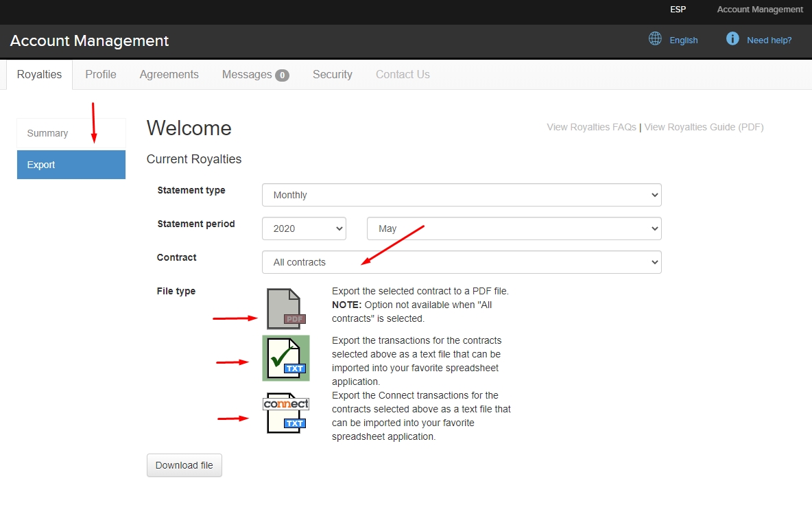Choose the TXT export file icon

pyautogui.click(x=285, y=358)
